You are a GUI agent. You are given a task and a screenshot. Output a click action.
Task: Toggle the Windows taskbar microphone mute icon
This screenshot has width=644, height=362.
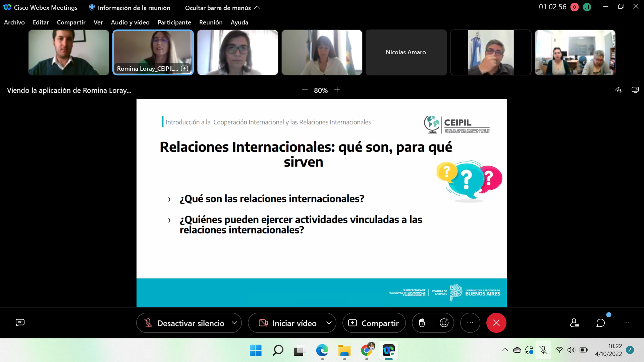(x=543, y=350)
